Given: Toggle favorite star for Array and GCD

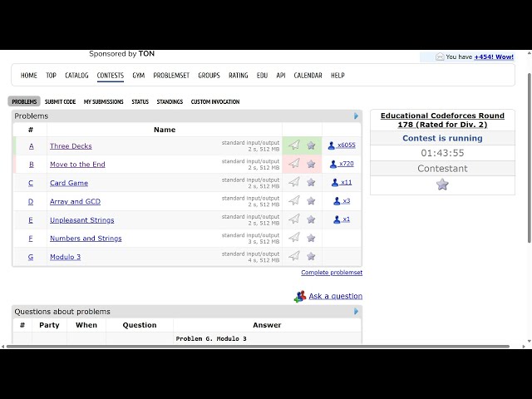Looking at the screenshot, I should (311, 201).
